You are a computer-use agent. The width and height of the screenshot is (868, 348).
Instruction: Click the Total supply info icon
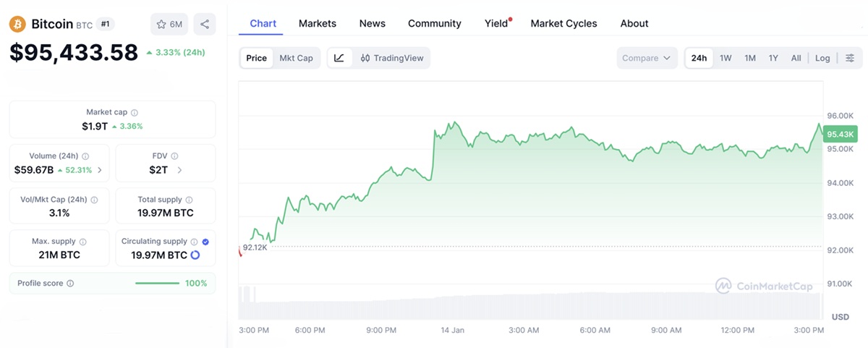click(189, 199)
